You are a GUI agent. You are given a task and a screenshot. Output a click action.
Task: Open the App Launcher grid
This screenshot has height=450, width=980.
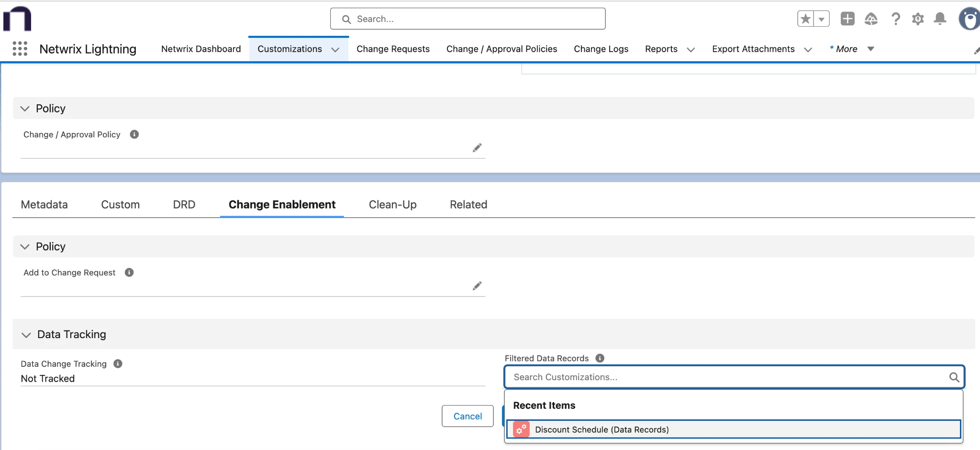pos(19,48)
